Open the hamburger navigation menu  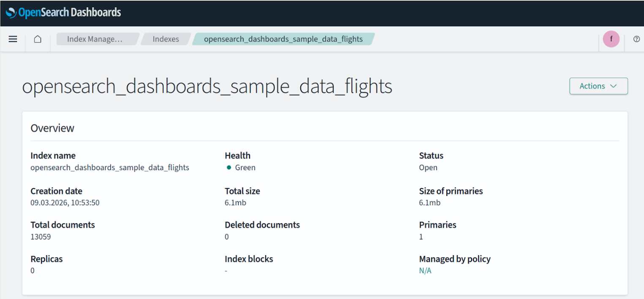tap(13, 39)
